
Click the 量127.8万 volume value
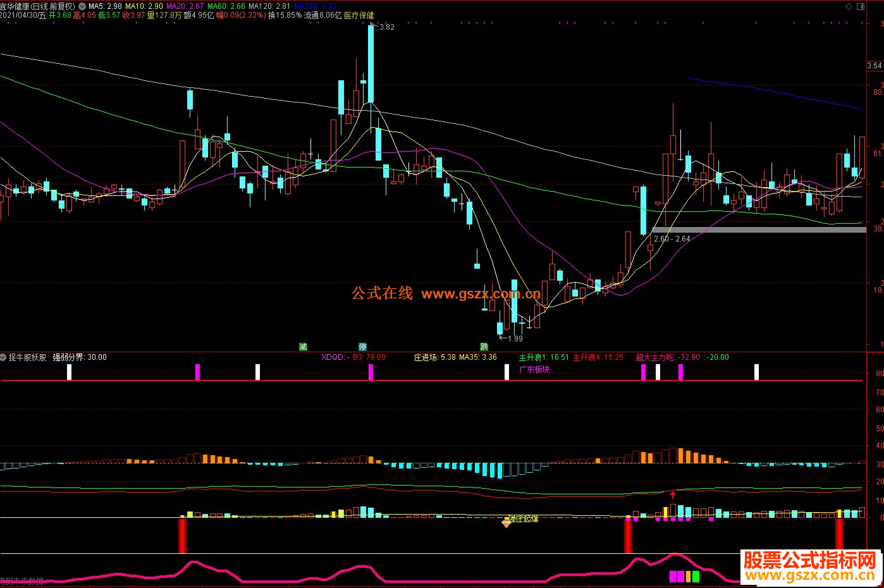click(164, 15)
